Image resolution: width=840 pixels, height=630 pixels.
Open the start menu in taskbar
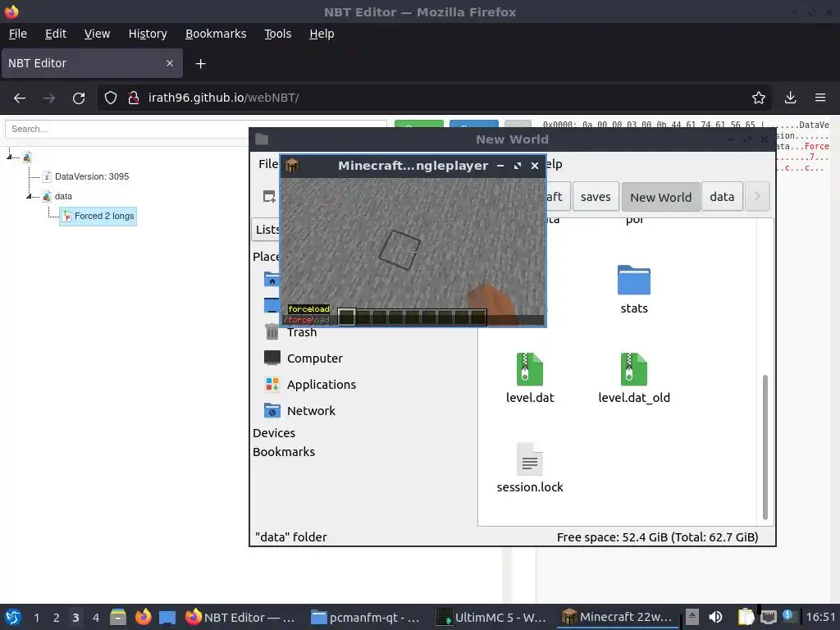point(13,617)
